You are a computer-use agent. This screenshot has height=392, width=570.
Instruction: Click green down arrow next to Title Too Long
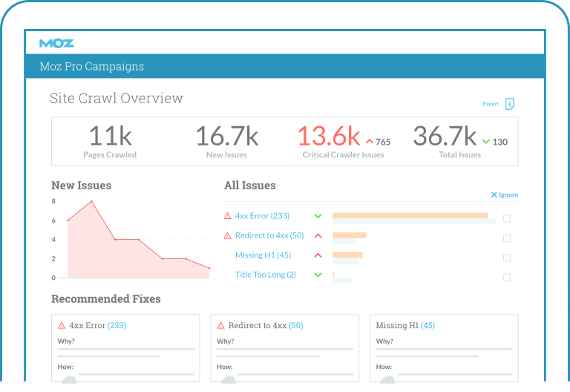(318, 275)
